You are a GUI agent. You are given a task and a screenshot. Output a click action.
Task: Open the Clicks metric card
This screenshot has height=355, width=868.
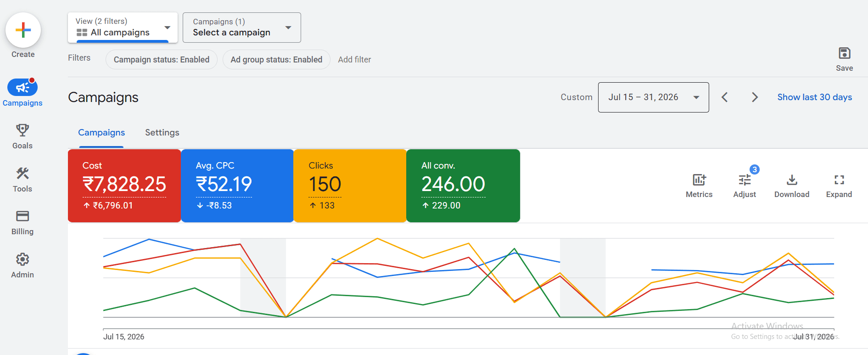[x=350, y=186]
